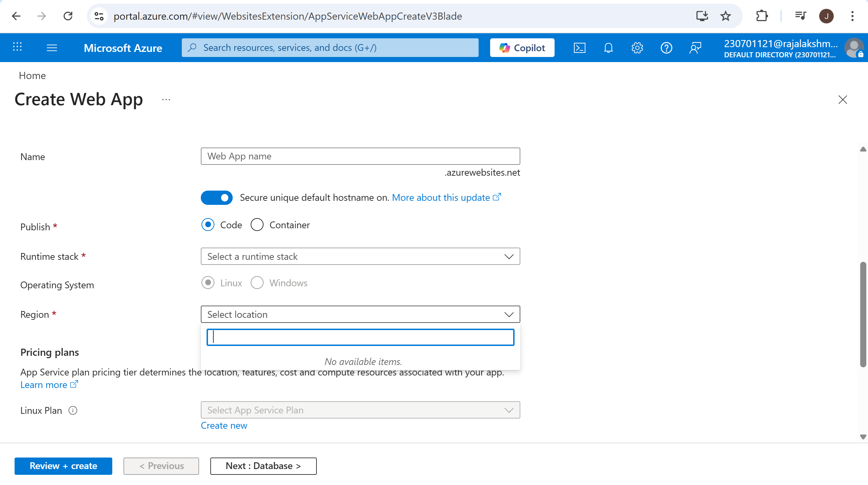The image size is (868, 485).
Task: Open portal settings gear icon
Action: click(637, 48)
